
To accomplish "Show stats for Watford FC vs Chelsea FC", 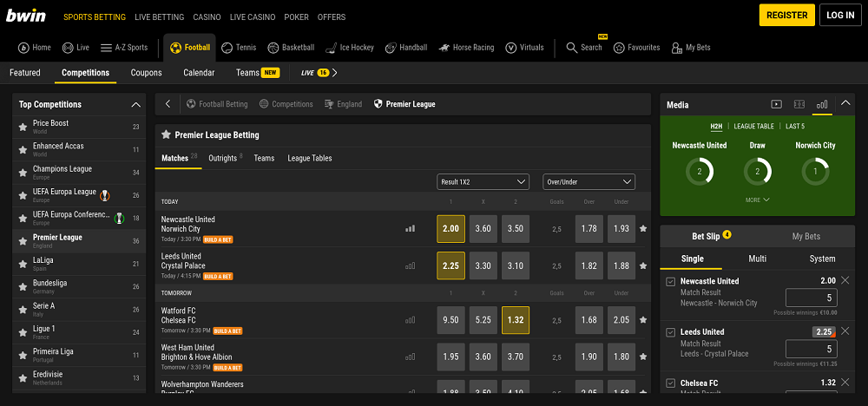I will [x=411, y=320].
